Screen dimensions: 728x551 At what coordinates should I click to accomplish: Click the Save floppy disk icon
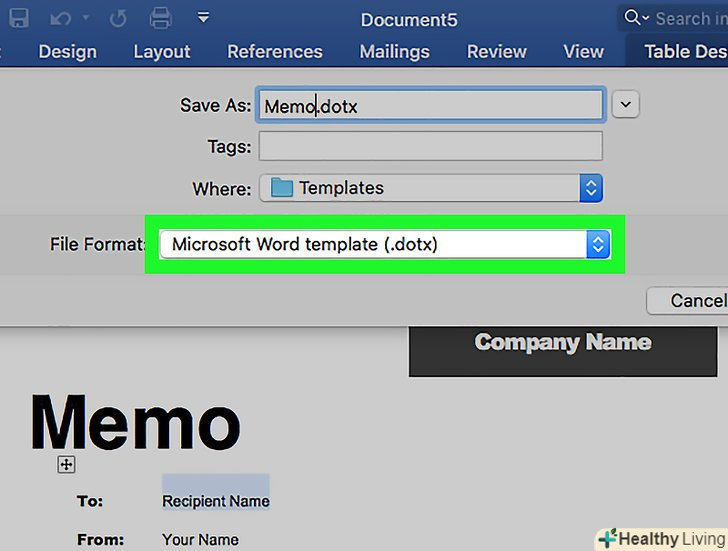(x=19, y=19)
